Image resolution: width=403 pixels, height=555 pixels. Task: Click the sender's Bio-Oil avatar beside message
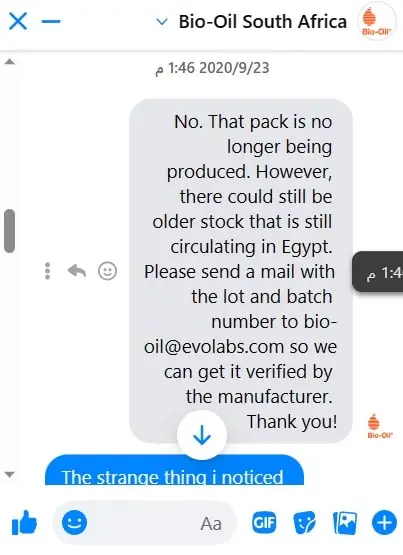pos(379,426)
